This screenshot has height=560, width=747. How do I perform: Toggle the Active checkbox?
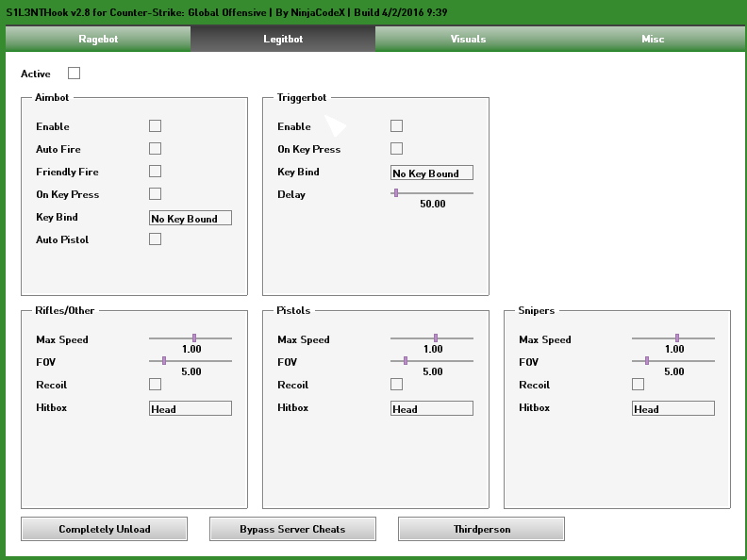pos(74,74)
